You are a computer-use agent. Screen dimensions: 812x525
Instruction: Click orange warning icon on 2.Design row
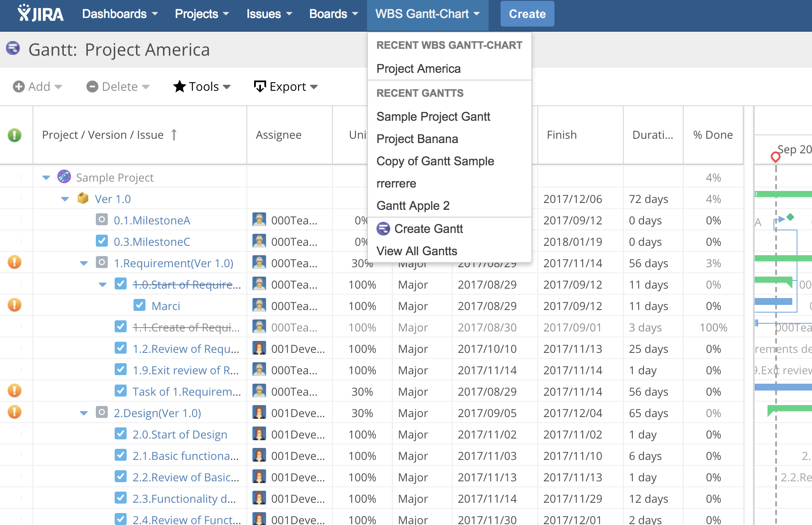click(x=15, y=412)
